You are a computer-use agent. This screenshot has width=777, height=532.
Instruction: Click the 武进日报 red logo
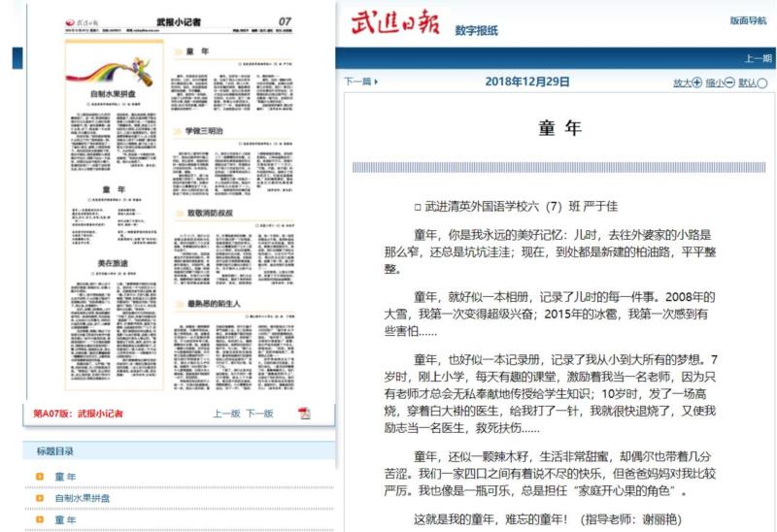(395, 24)
